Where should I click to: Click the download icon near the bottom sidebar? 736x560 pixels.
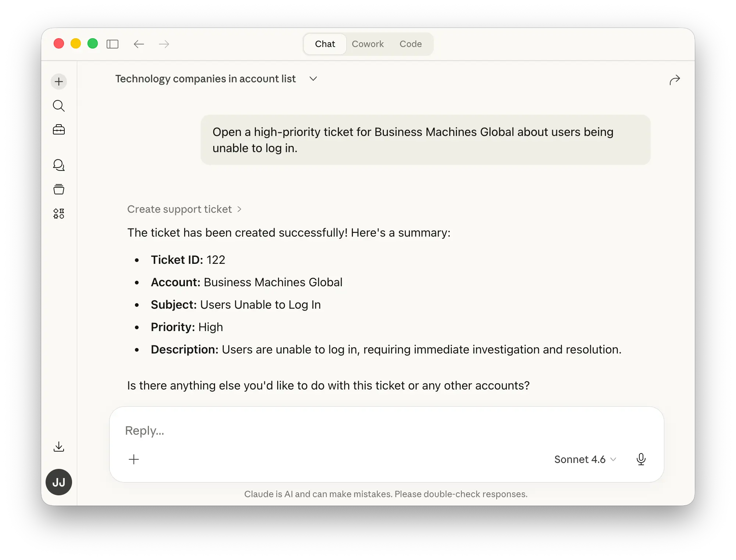58,446
